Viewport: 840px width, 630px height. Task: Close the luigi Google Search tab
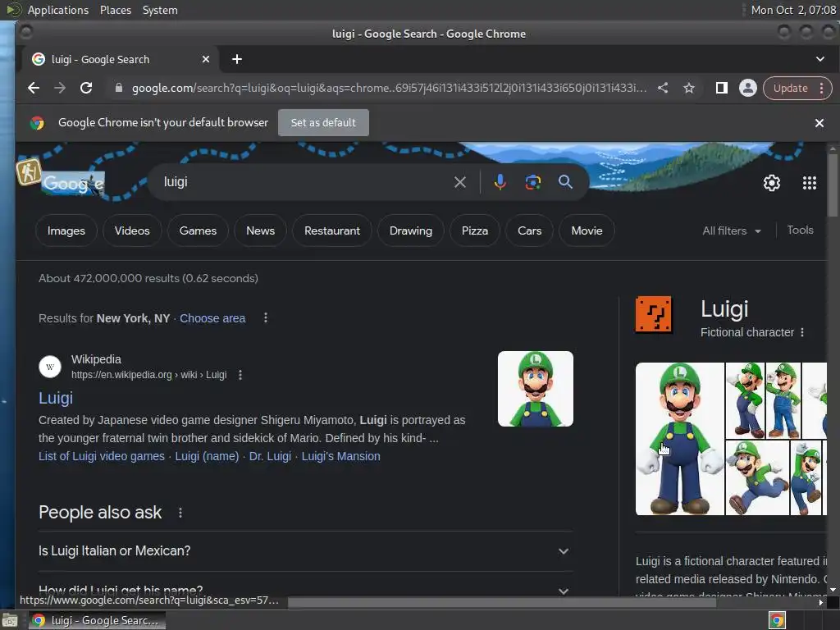tap(206, 59)
